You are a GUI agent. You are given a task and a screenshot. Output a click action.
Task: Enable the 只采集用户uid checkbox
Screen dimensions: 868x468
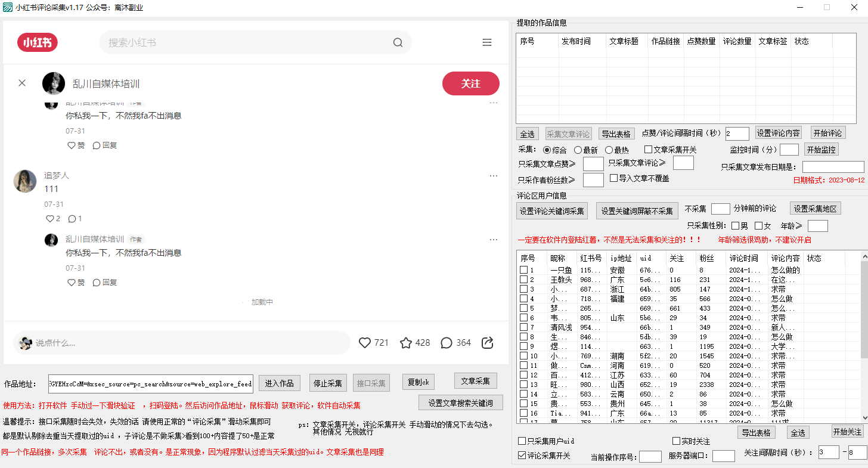point(522,441)
